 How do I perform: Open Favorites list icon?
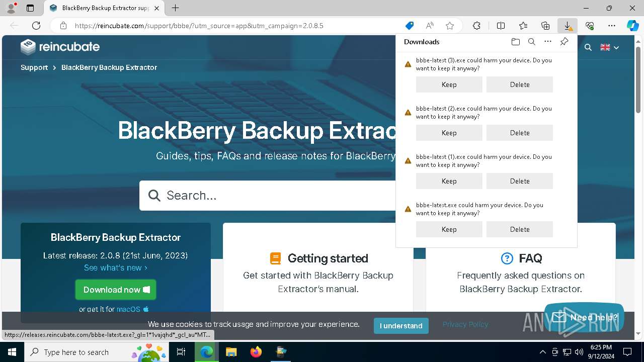pyautogui.click(x=523, y=26)
